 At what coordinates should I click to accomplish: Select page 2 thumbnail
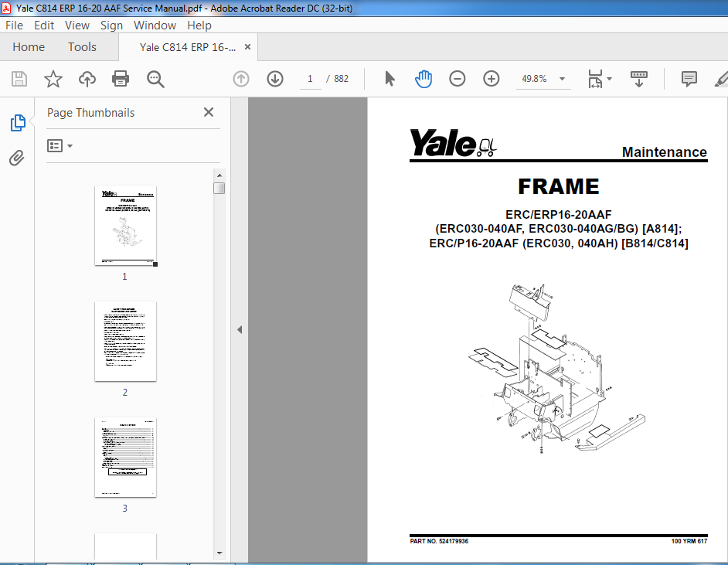click(x=125, y=341)
